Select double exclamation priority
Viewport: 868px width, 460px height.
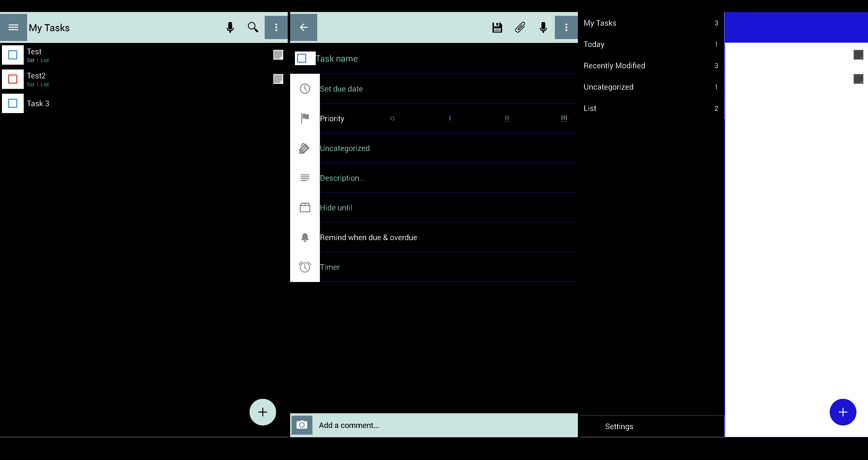tap(507, 119)
